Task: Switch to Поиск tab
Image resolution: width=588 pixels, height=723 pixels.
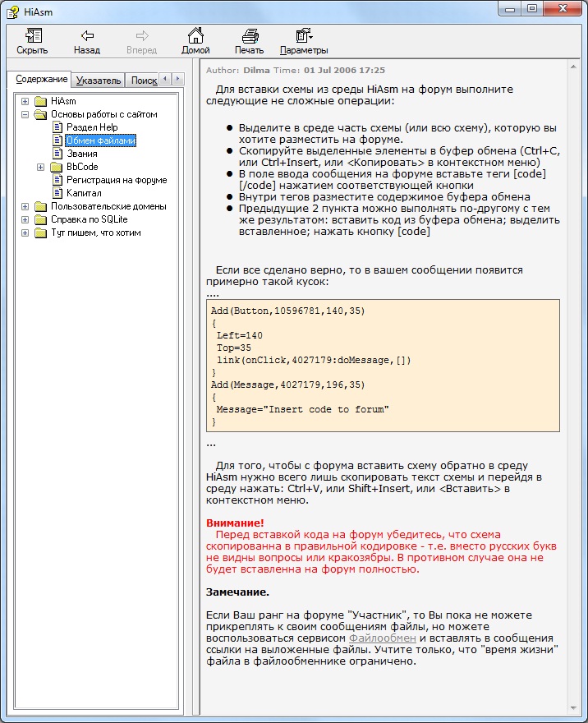Action: point(144,81)
